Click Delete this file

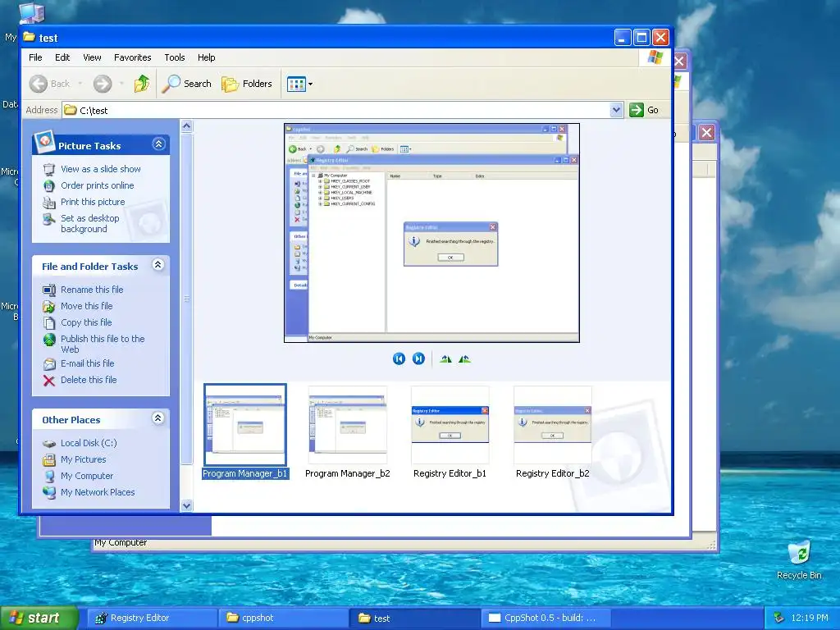point(89,380)
